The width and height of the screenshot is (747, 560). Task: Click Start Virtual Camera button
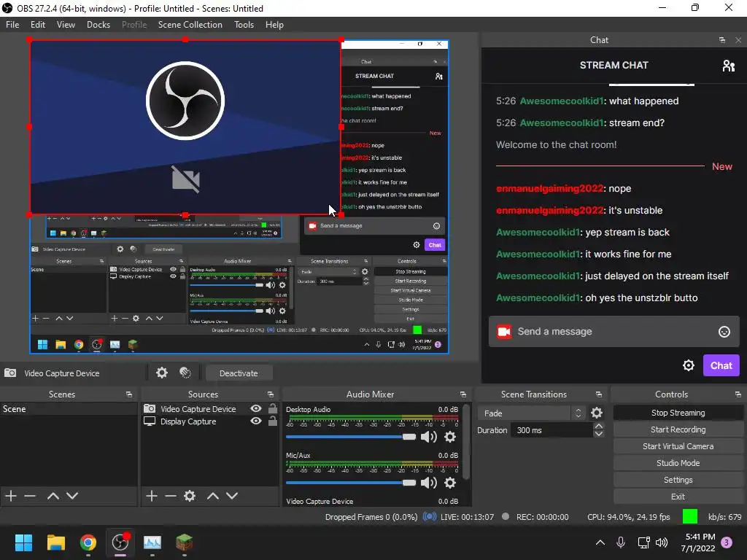click(678, 446)
